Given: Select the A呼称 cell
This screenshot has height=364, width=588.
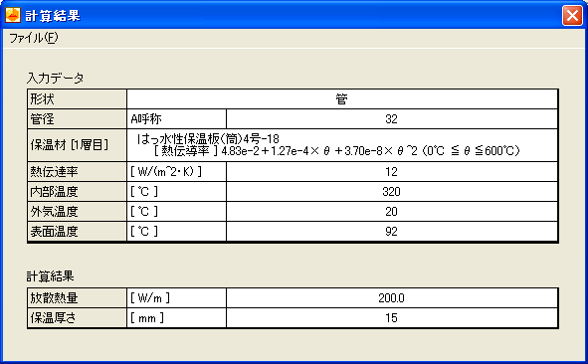Looking at the screenshot, I should tap(177, 119).
